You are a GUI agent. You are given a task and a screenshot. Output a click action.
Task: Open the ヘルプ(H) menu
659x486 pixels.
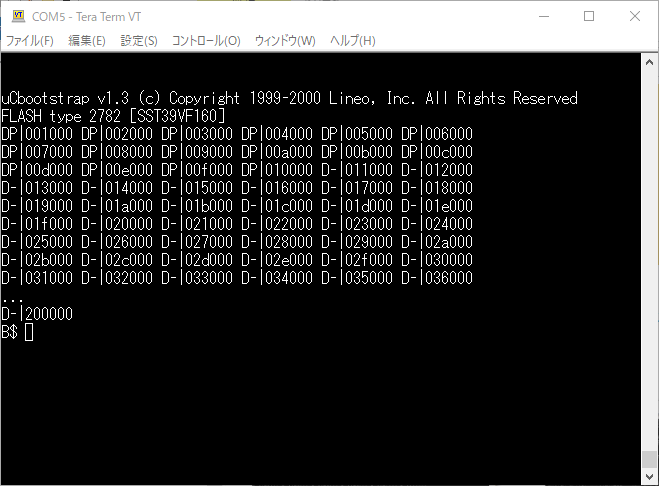[353, 41]
